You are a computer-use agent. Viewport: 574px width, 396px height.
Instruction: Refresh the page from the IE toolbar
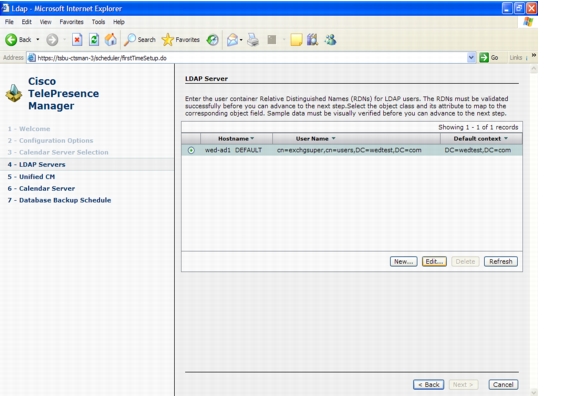(x=94, y=40)
